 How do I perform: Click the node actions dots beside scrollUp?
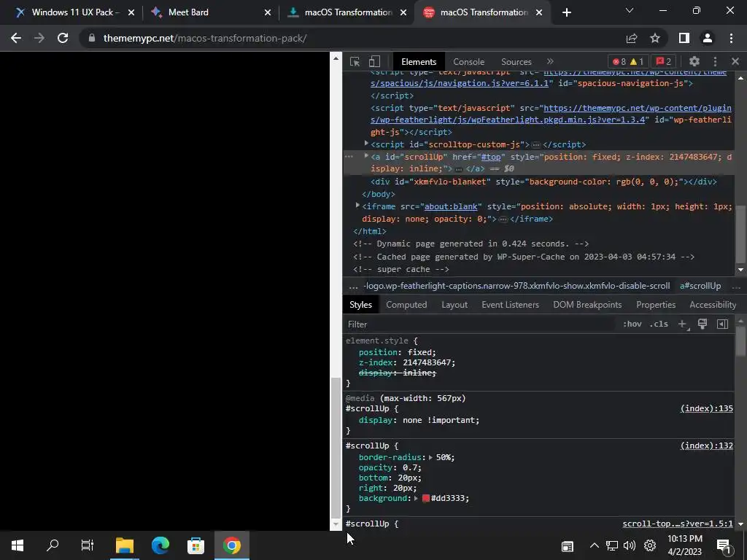click(x=349, y=156)
